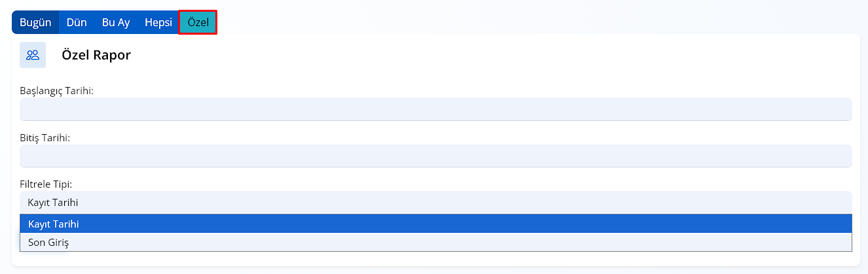The image size is (868, 274).
Task: Show the Hepsi report tab
Action: [x=158, y=22]
